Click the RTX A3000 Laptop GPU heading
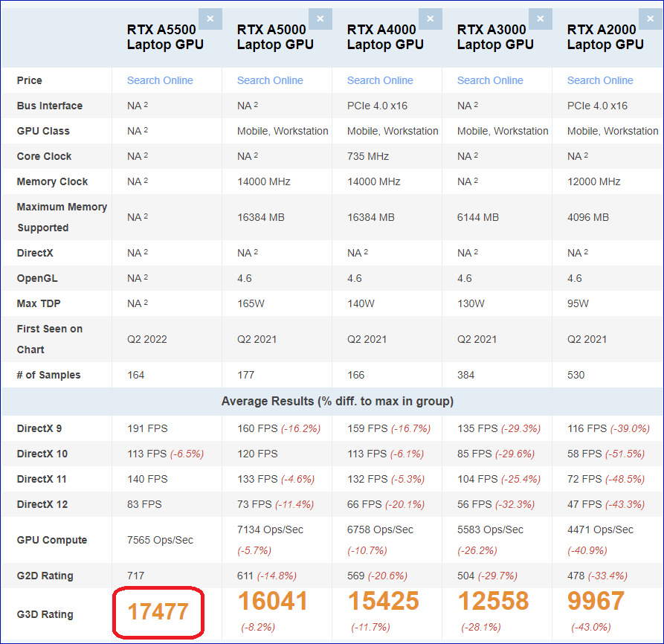Image resolution: width=664 pixels, height=644 pixels. (x=495, y=37)
